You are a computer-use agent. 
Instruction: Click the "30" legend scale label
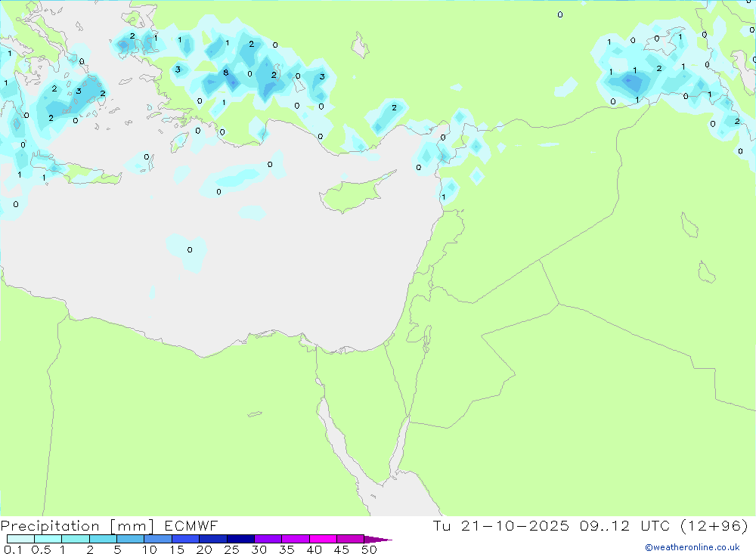coord(259,549)
